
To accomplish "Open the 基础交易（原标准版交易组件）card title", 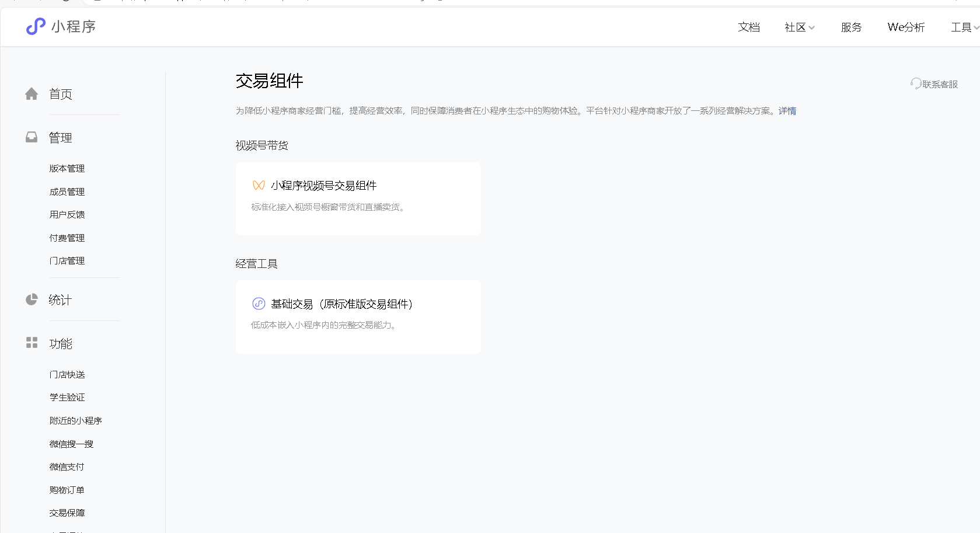I will tap(341, 304).
